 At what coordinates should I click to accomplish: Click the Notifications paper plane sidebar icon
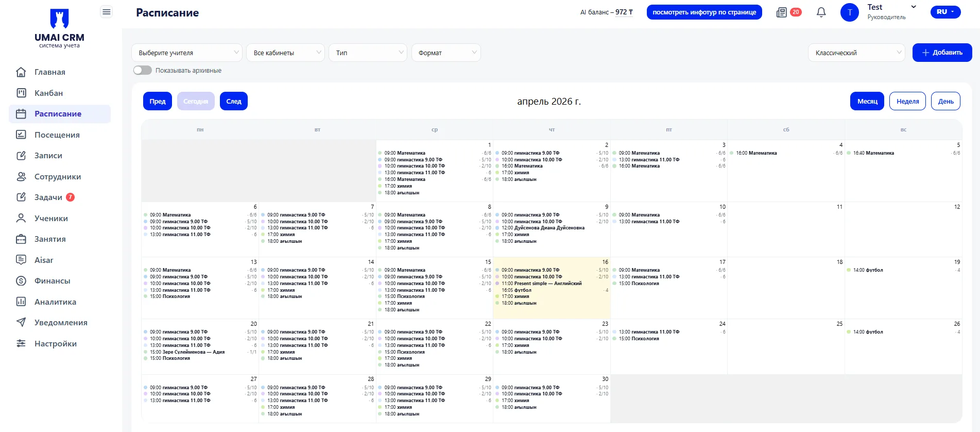[x=21, y=323]
